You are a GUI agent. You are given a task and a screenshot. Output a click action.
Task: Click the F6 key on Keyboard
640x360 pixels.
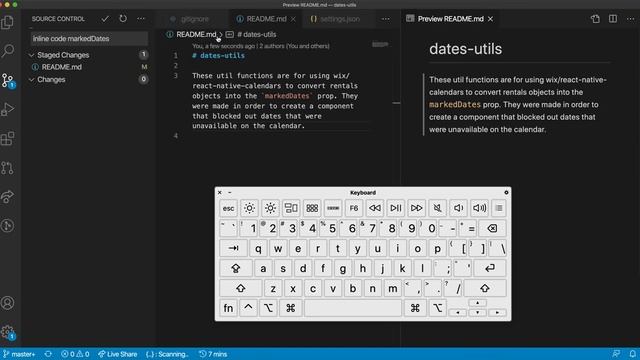354,208
